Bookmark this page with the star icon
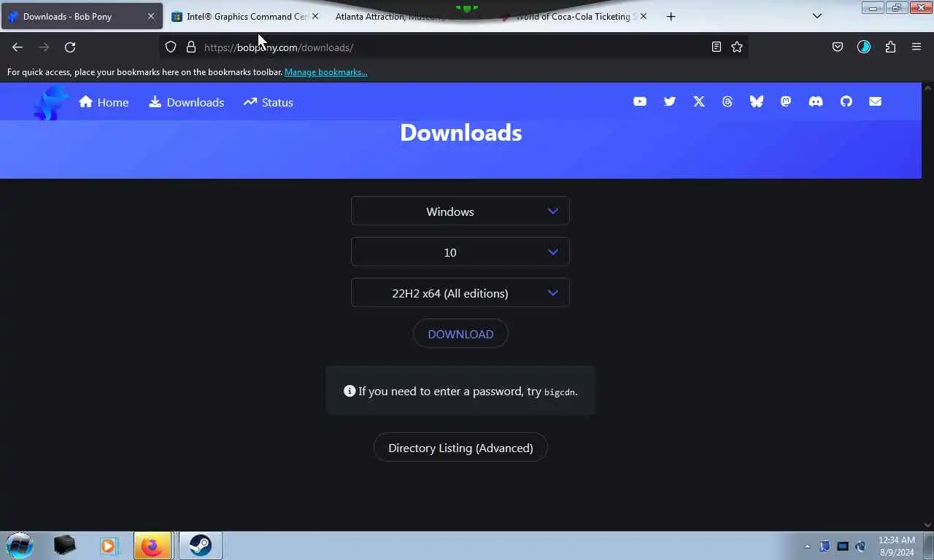Viewport: 934px width, 560px height. click(737, 47)
